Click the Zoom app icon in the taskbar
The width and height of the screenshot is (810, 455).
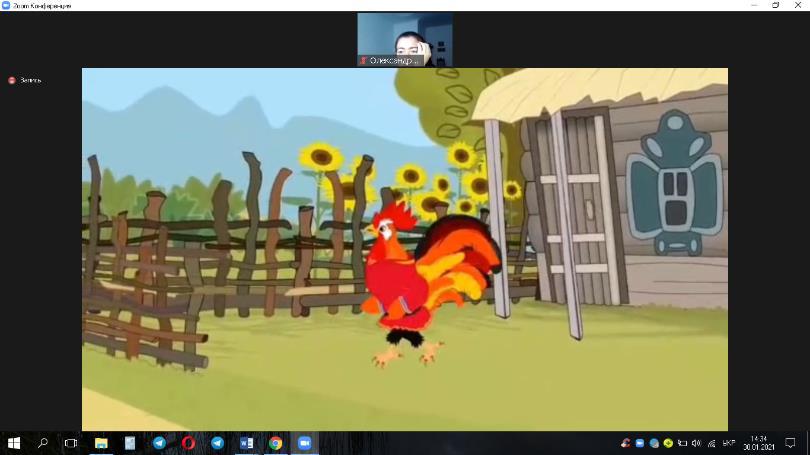pos(304,442)
